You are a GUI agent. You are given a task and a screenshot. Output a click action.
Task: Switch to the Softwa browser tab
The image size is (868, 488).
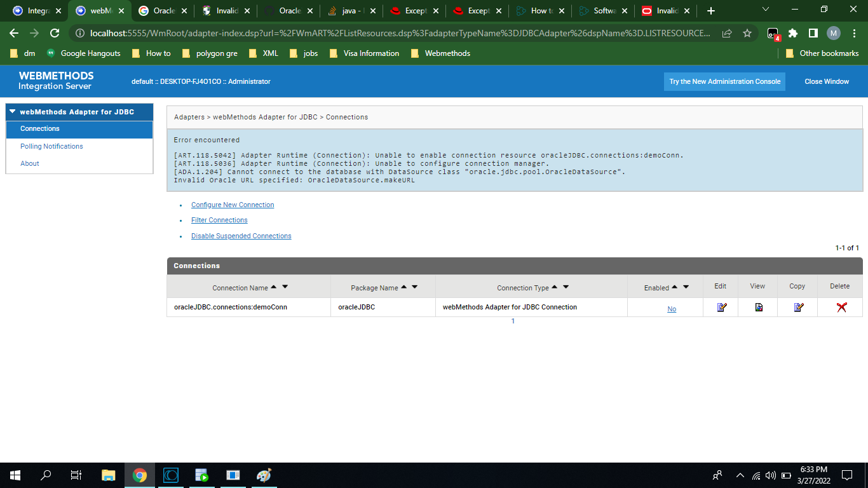[x=602, y=11]
